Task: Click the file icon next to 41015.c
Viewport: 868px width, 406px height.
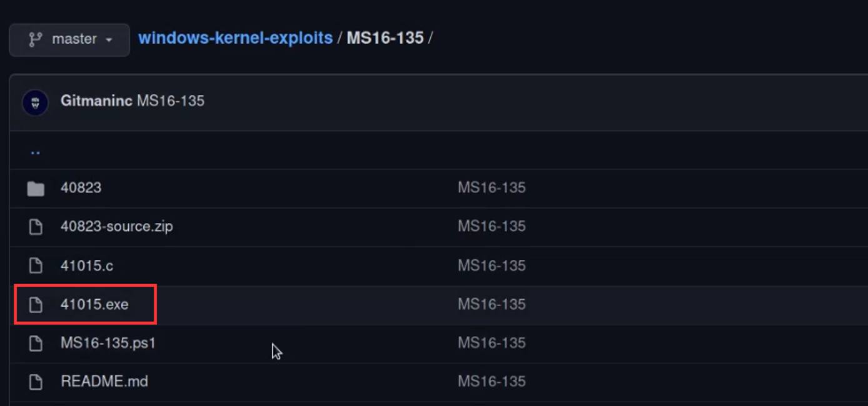Action: click(36, 265)
